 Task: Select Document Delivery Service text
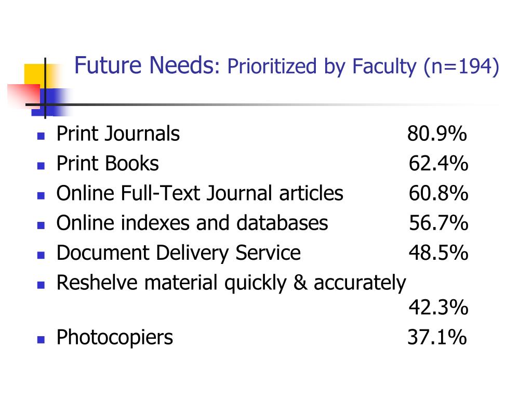[x=179, y=253]
